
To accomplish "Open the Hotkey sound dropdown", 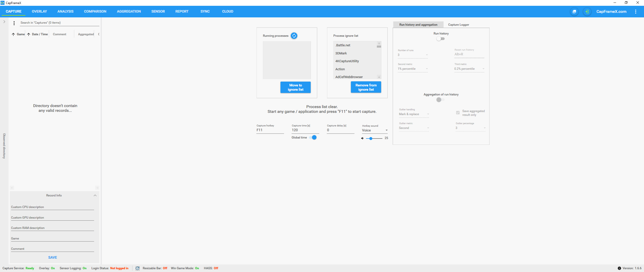I will pyautogui.click(x=375, y=130).
